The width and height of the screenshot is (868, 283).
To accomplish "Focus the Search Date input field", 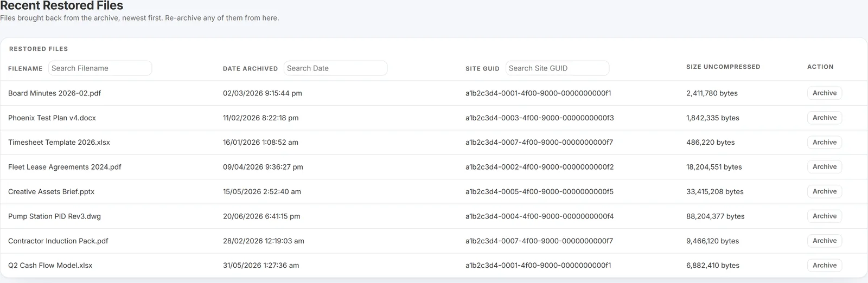I will point(335,68).
